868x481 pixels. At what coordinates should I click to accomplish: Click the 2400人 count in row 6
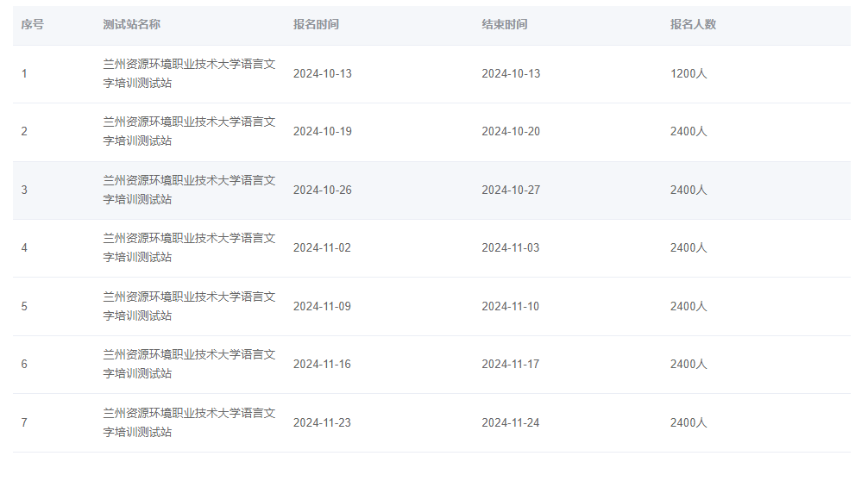coord(689,365)
